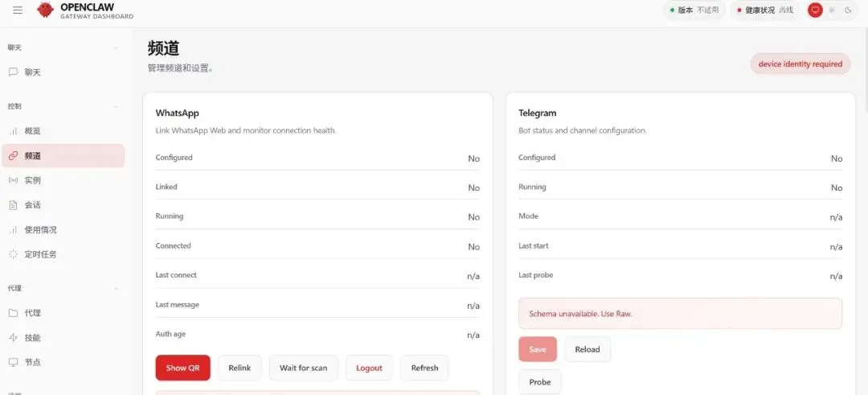
Task: Collapse the 代理 sidebar section header
Action: tap(116, 288)
